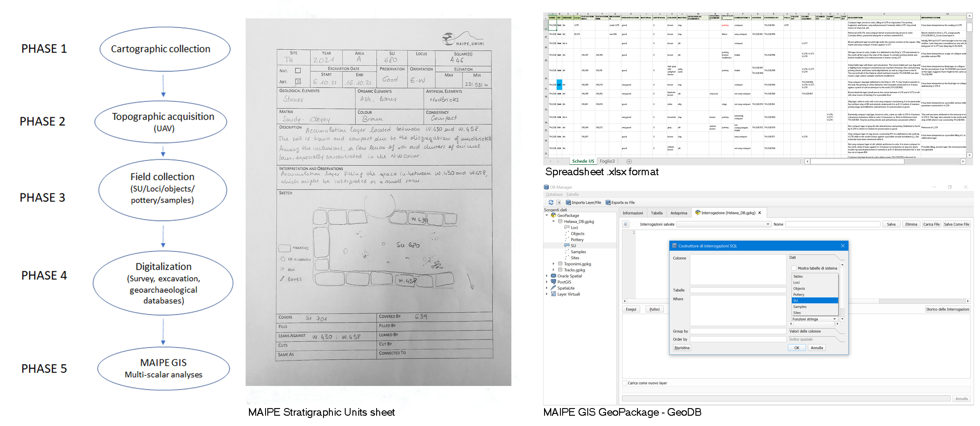Check Carica come nuovo layer
The width and height of the screenshot is (980, 426).
[x=625, y=383]
